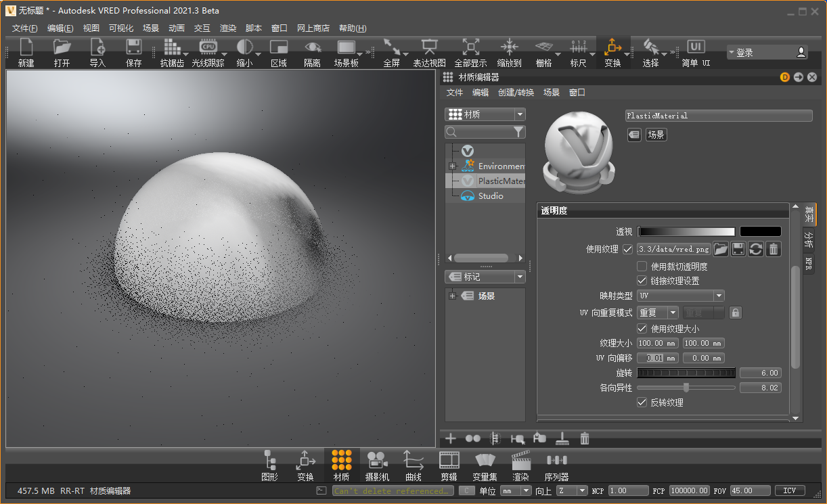Click the folder icon to browse texture

coord(721,250)
